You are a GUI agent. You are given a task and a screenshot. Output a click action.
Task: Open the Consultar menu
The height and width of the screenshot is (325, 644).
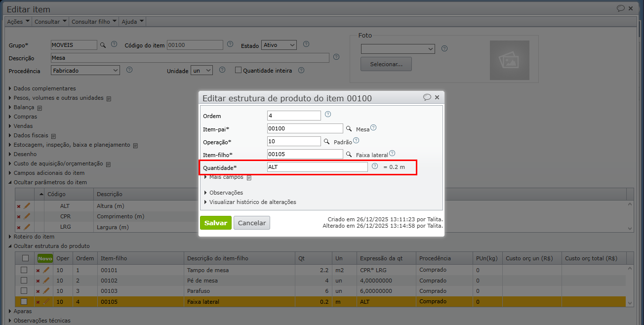click(x=50, y=22)
